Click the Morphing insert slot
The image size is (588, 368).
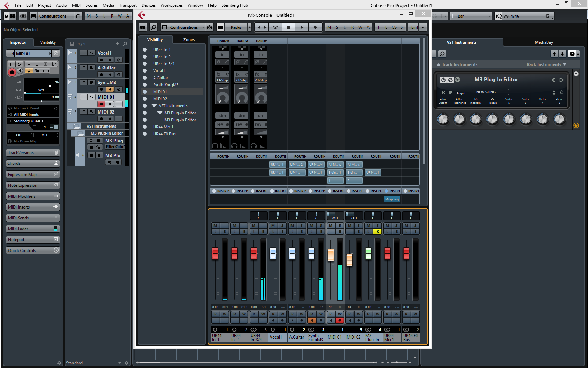(x=392, y=199)
